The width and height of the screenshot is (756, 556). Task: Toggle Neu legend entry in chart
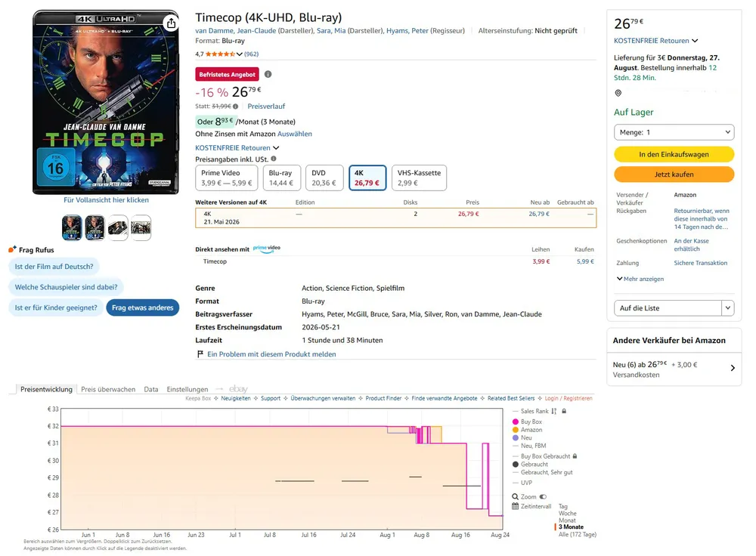522,438
